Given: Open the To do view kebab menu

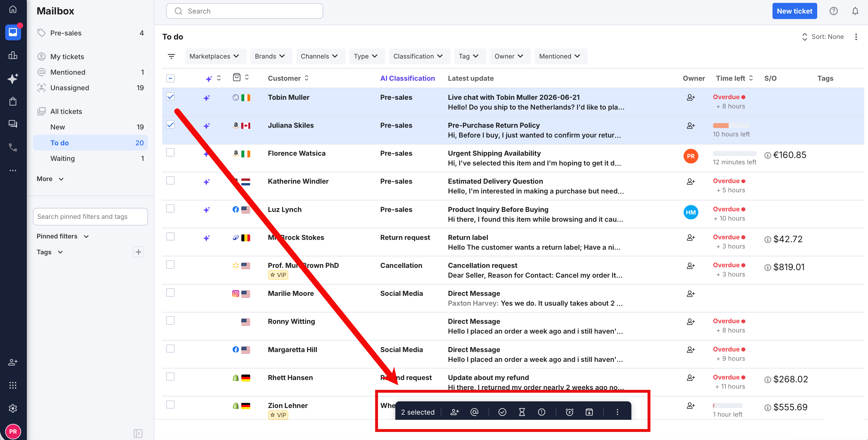Looking at the screenshot, I should coord(856,37).
